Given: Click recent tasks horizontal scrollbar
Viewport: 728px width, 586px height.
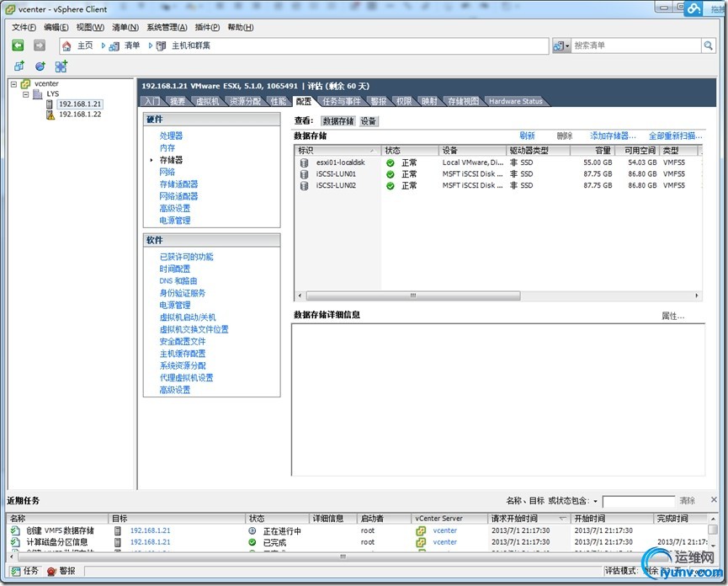Looking at the screenshot, I should click(343, 557).
